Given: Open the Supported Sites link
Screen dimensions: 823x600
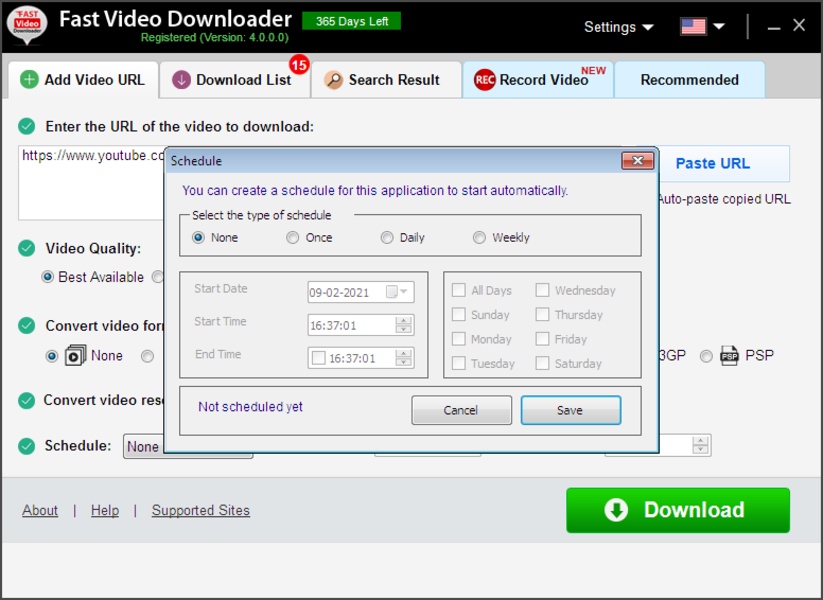Looking at the screenshot, I should 200,510.
